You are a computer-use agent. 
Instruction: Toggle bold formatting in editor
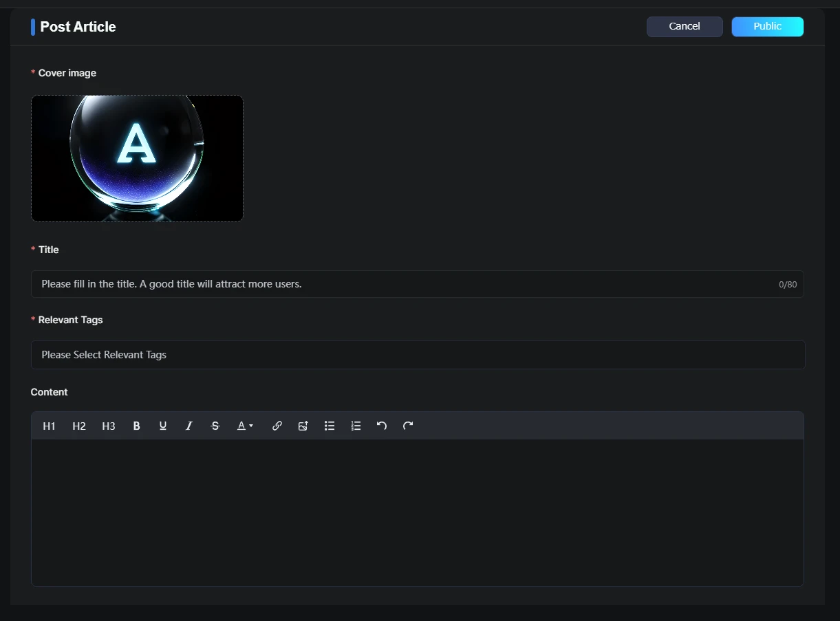click(136, 426)
